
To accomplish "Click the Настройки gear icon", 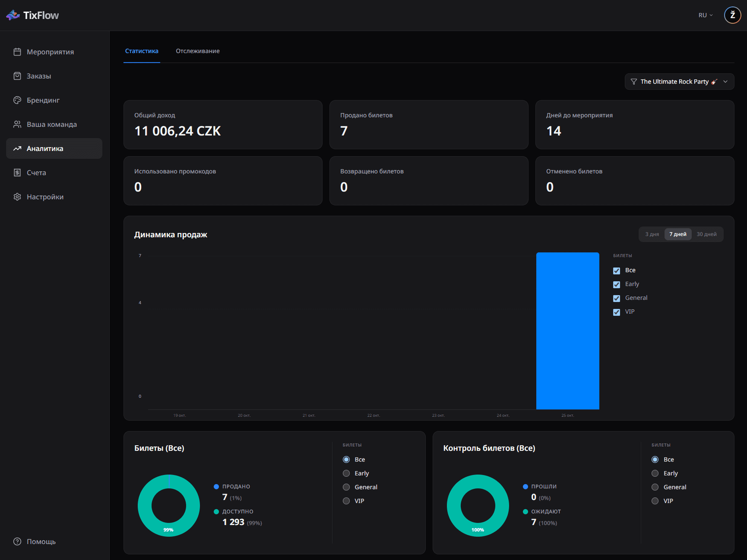I will [17, 197].
